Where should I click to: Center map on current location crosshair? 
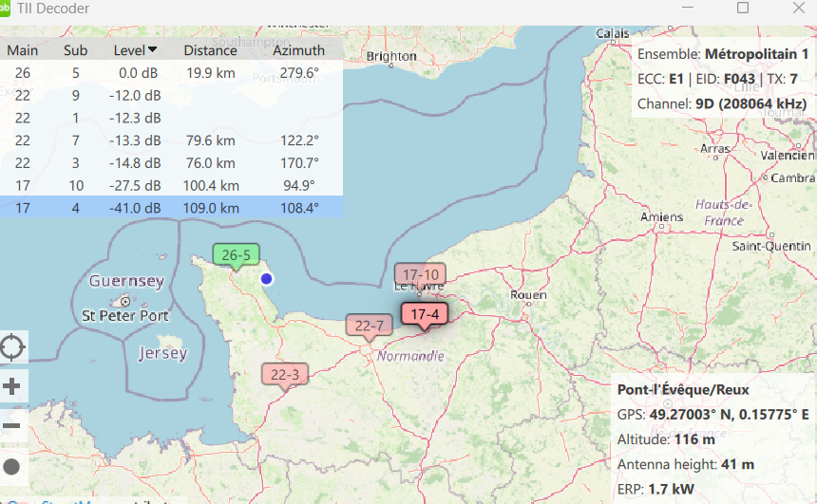pyautogui.click(x=12, y=347)
